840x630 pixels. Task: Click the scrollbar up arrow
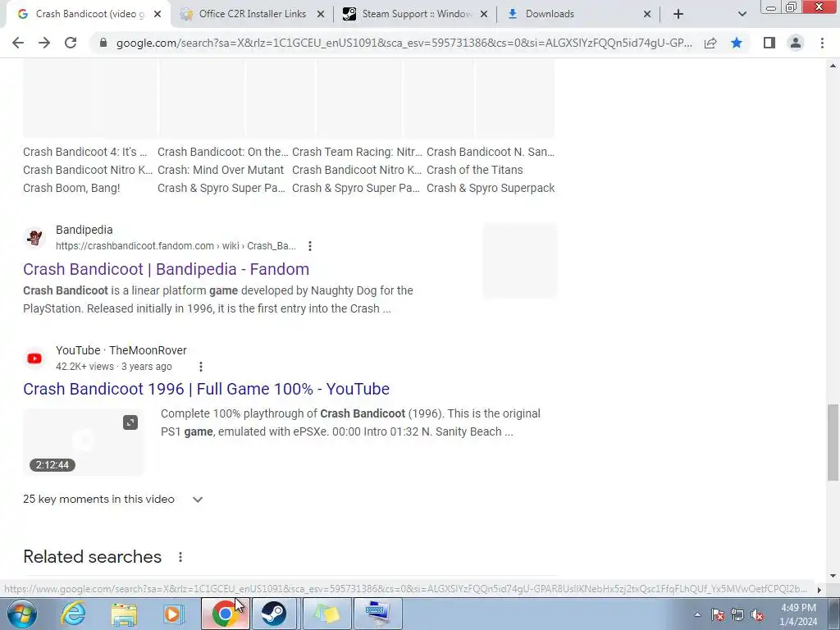(x=833, y=66)
